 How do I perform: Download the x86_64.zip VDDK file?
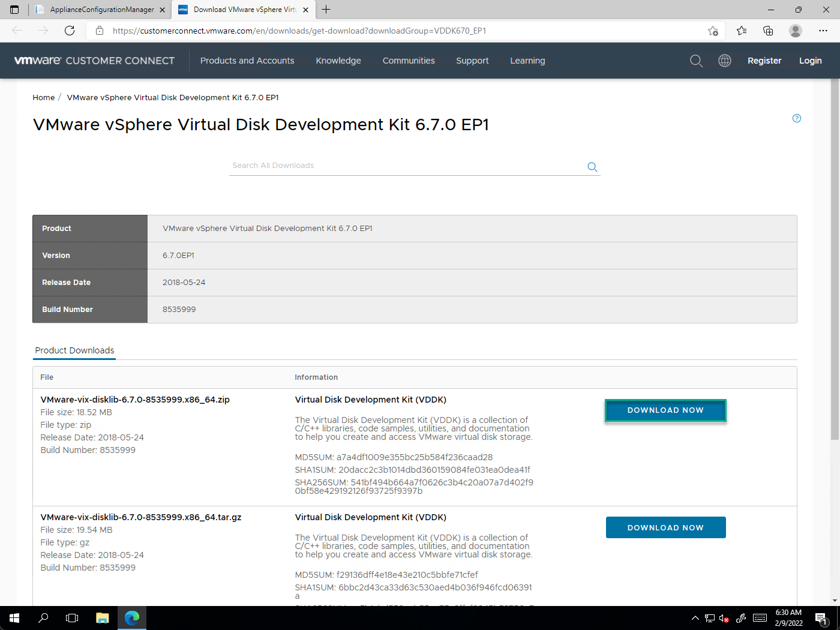(x=665, y=410)
